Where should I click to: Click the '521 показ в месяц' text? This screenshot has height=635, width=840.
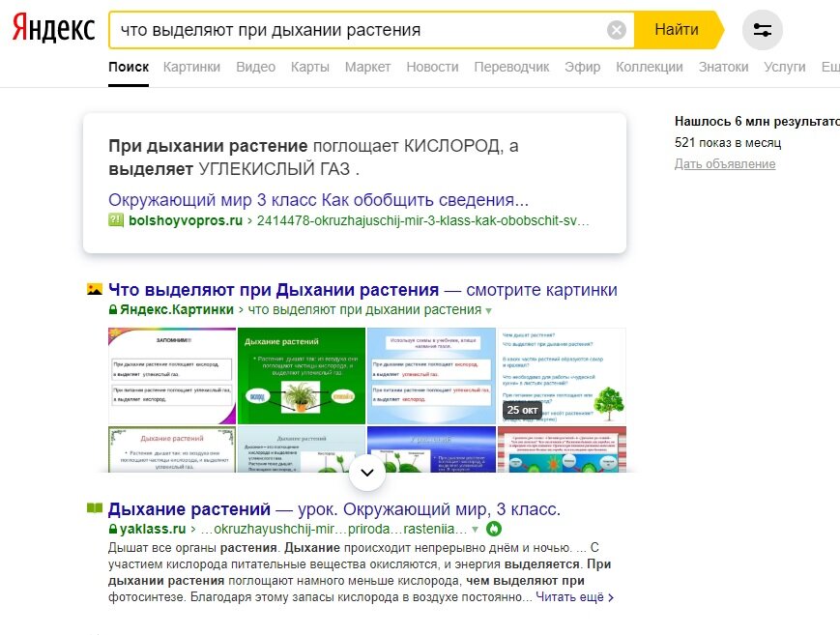point(728,142)
